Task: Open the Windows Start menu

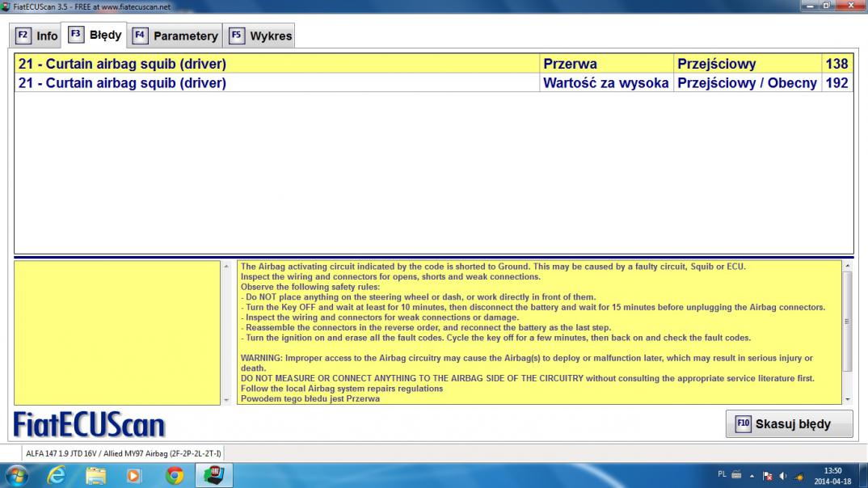Action: (17, 476)
